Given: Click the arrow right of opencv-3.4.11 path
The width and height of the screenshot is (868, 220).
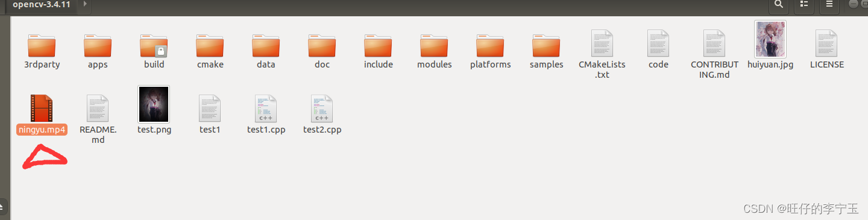Looking at the screenshot, I should click(x=84, y=4).
